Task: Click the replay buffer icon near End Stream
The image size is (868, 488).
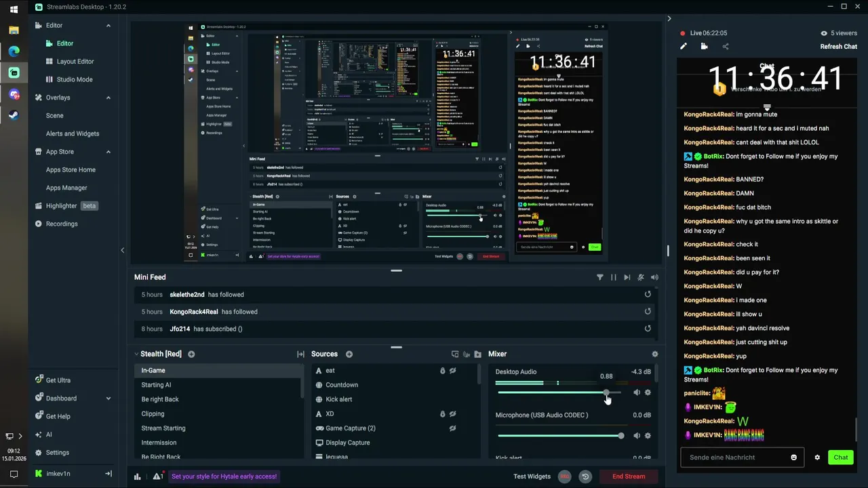Action: coord(585,476)
